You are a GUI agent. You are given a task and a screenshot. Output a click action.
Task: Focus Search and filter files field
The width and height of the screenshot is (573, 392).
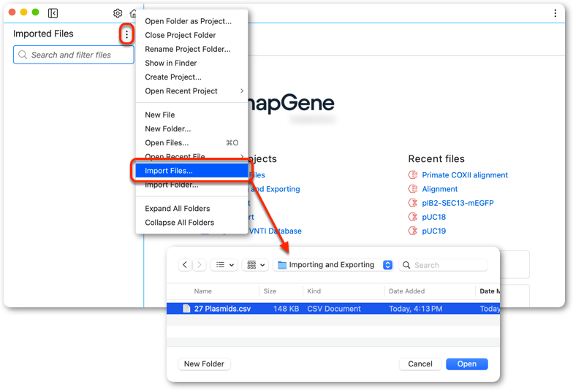point(74,55)
